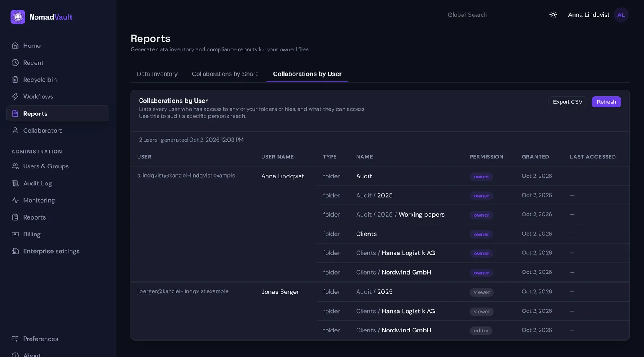Screen dimensions: 644x357
Task: Switch to Collaborations by Share tab
Action: point(225,74)
